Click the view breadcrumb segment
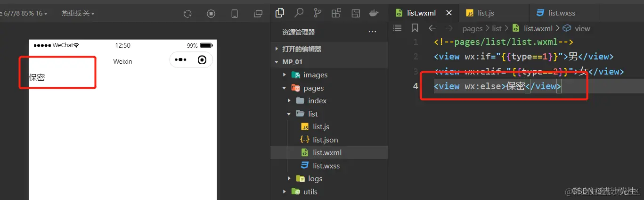Viewport: 644px width, 200px height. click(577, 28)
